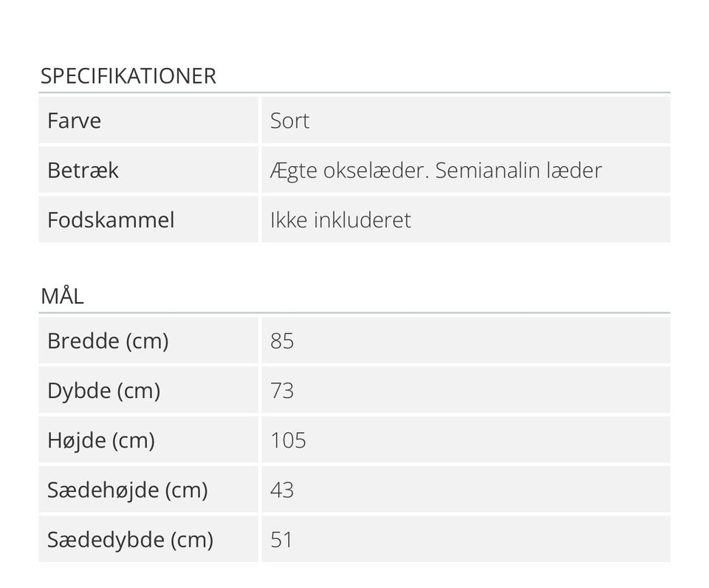Click the height value 105
The width and height of the screenshot is (709, 588).
pyautogui.click(x=288, y=440)
